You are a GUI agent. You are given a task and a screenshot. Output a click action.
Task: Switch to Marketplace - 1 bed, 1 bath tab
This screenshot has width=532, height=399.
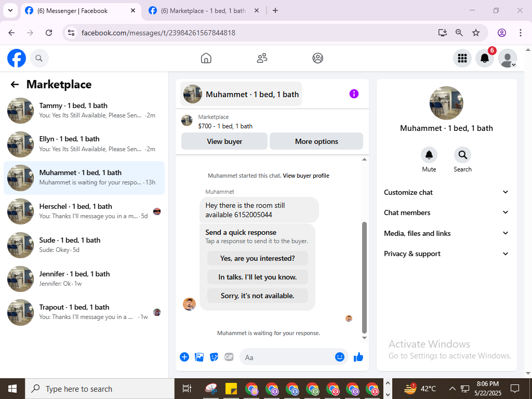point(204,11)
